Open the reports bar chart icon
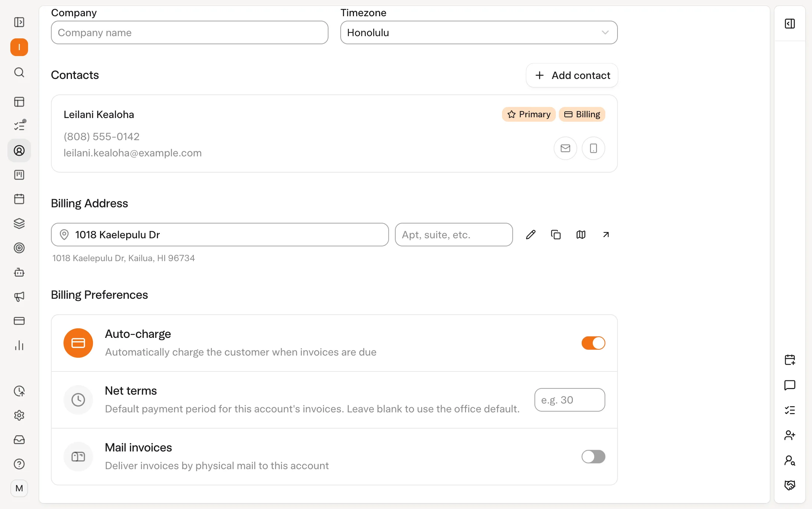This screenshot has width=812, height=509. click(x=19, y=346)
